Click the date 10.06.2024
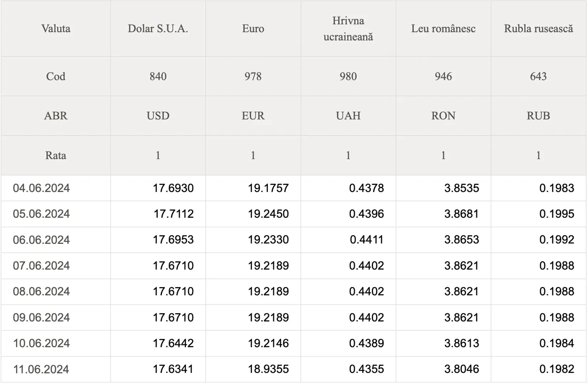The height and width of the screenshot is (384, 588). (41, 344)
